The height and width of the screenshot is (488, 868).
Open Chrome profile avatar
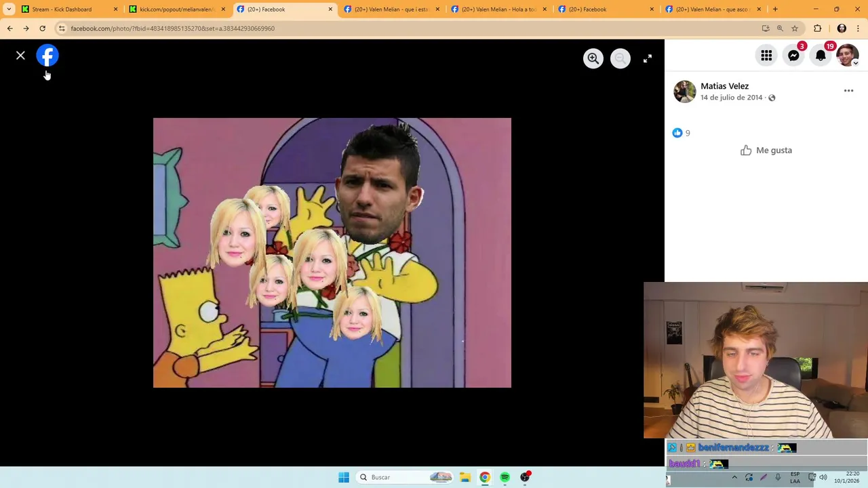pyautogui.click(x=842, y=28)
